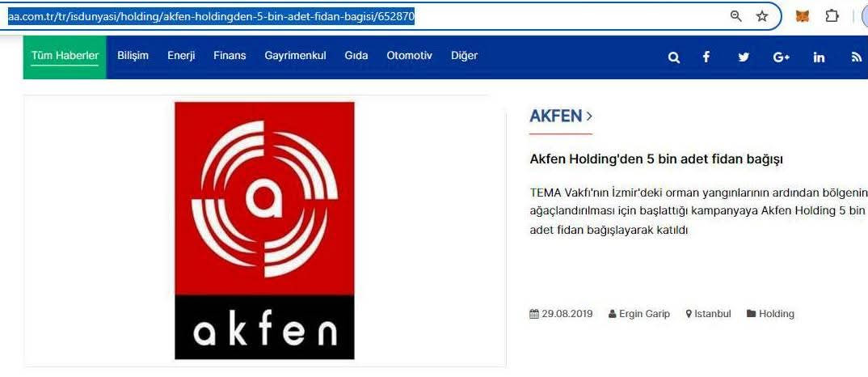
Task: Open the Extensions puzzle icon
Action: (832, 16)
